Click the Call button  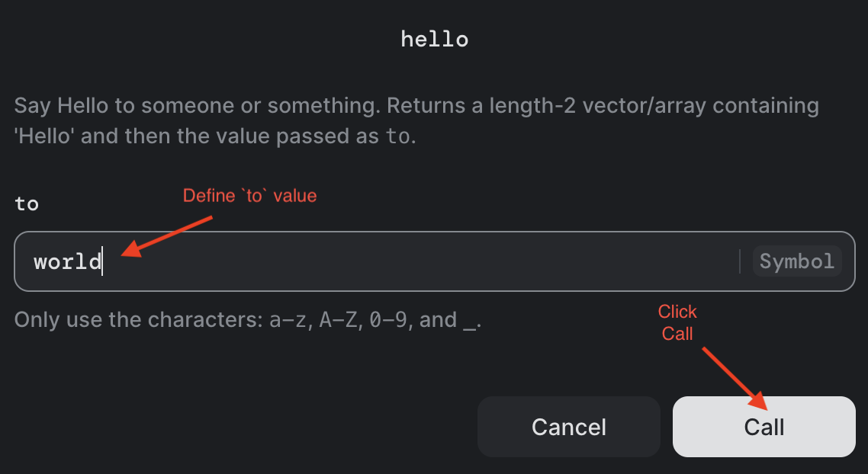point(764,427)
